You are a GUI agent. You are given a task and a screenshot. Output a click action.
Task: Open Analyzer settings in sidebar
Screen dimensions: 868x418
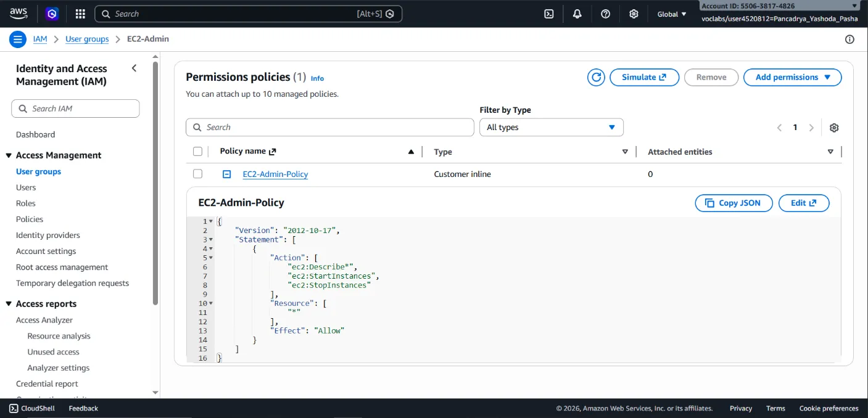tap(59, 368)
